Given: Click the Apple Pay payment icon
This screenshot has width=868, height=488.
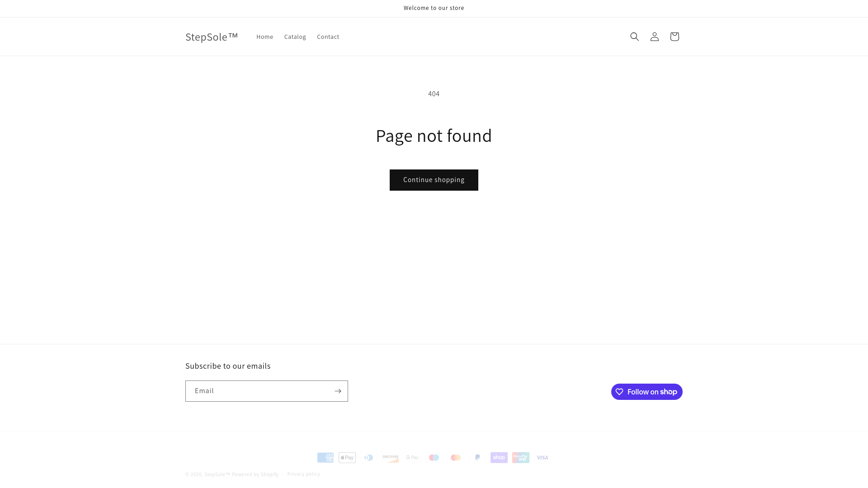Looking at the screenshot, I should (x=347, y=458).
